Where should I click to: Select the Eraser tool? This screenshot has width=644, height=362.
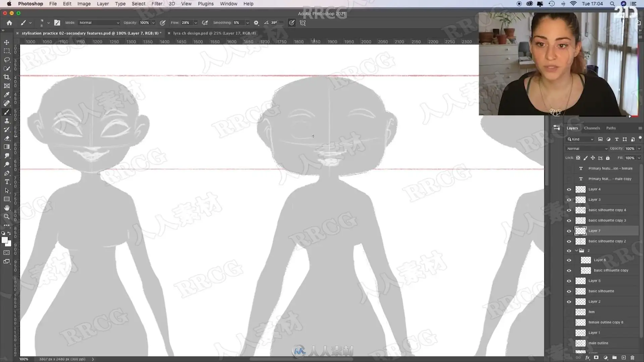(6, 138)
